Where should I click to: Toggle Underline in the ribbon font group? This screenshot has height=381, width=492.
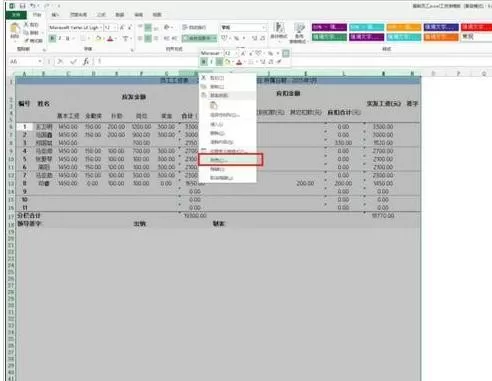click(x=68, y=39)
